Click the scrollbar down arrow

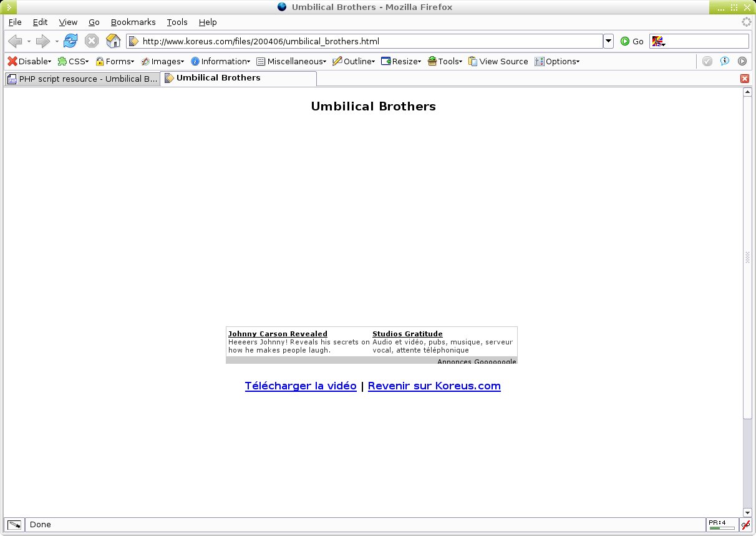(747, 512)
